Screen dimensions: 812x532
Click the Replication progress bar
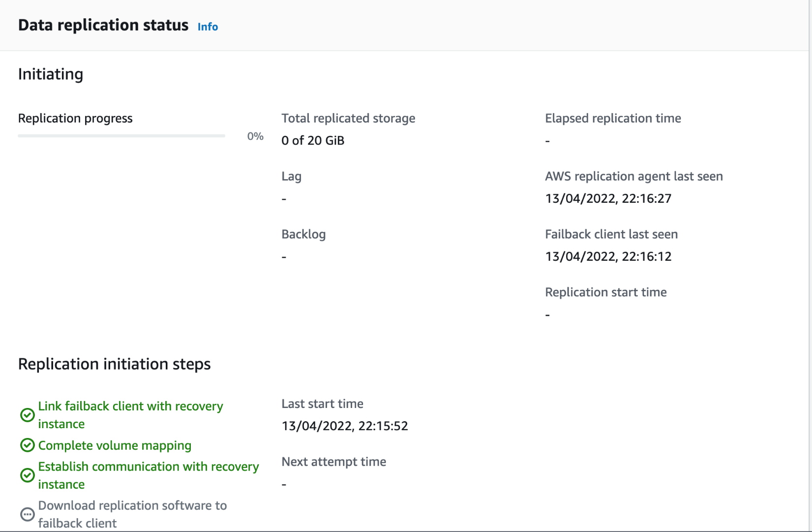point(121,135)
